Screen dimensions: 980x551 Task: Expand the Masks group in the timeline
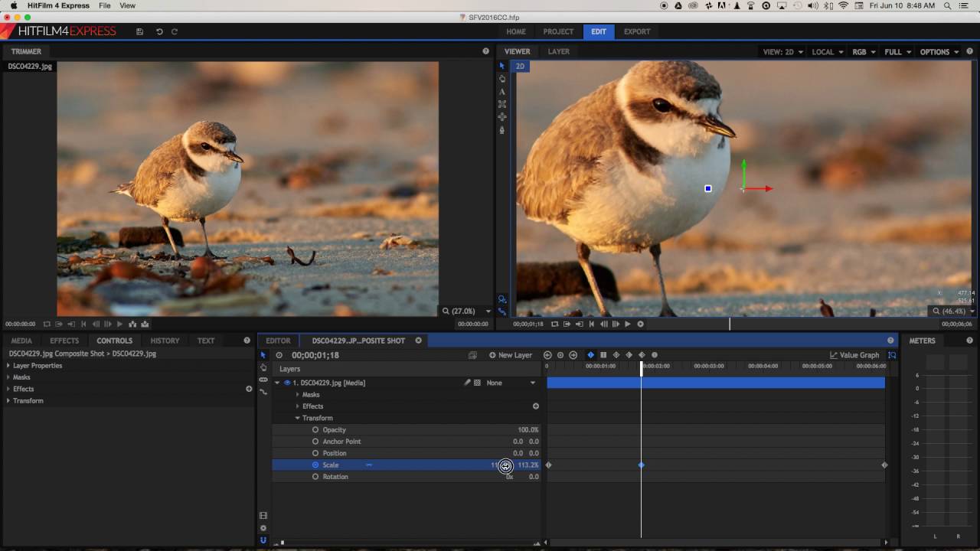click(298, 395)
